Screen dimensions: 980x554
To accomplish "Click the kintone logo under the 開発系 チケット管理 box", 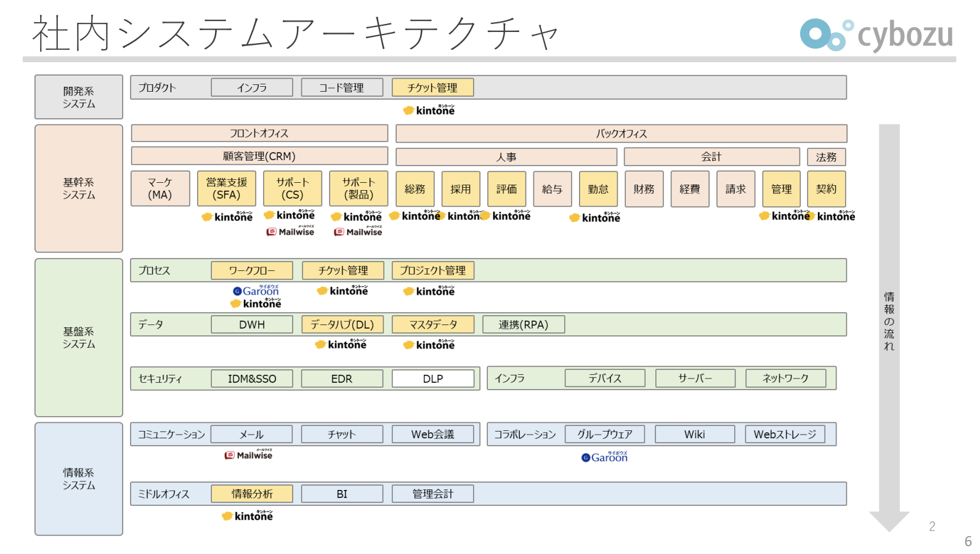I will click(429, 110).
